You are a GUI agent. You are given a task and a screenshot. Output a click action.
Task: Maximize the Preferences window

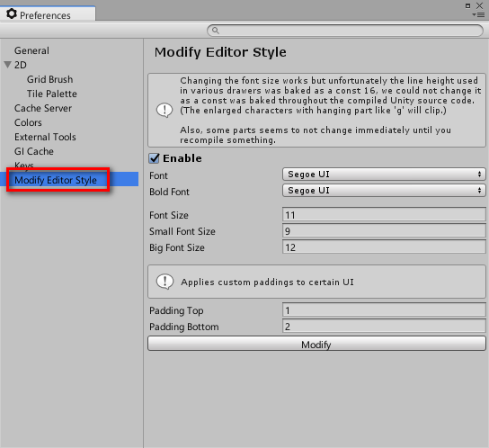tap(467, 6)
